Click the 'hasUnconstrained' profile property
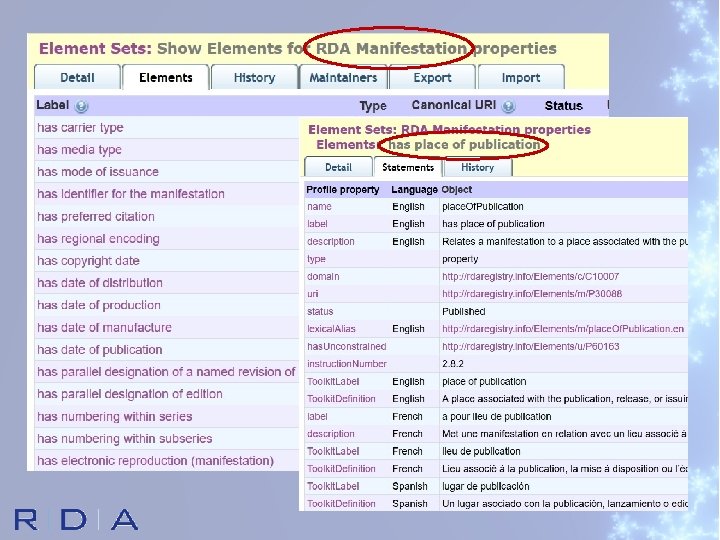 pos(347,346)
